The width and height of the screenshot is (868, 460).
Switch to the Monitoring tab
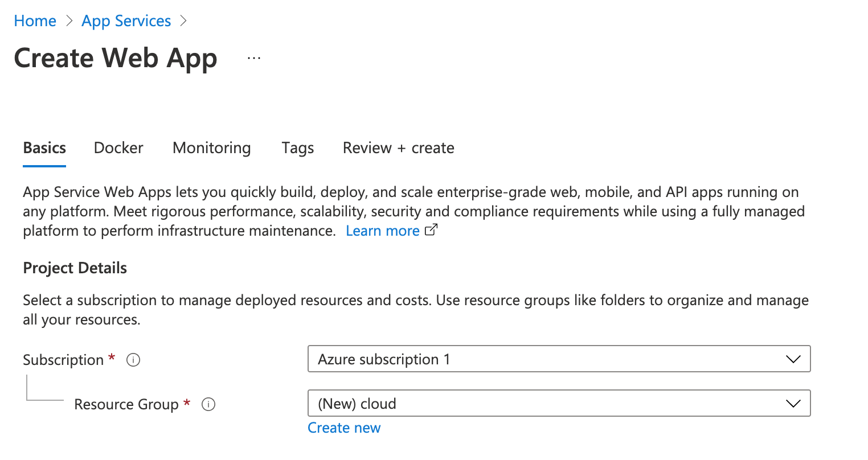click(x=212, y=148)
